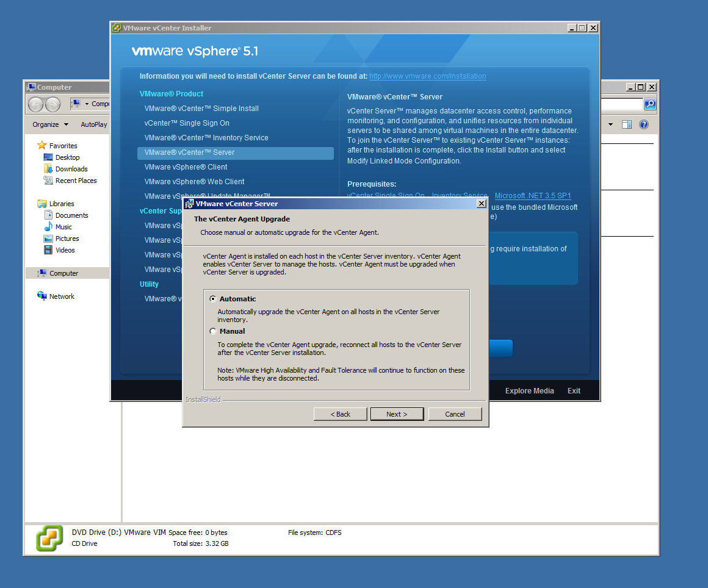The image size is (708, 588).
Task: Select VMware vSphere Web Client product
Action: point(194,182)
